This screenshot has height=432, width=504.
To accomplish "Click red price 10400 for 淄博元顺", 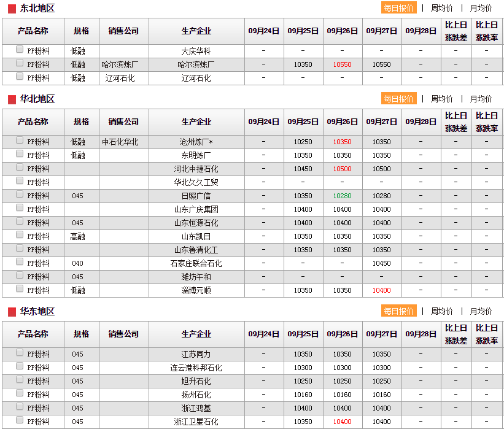I will [382, 290].
